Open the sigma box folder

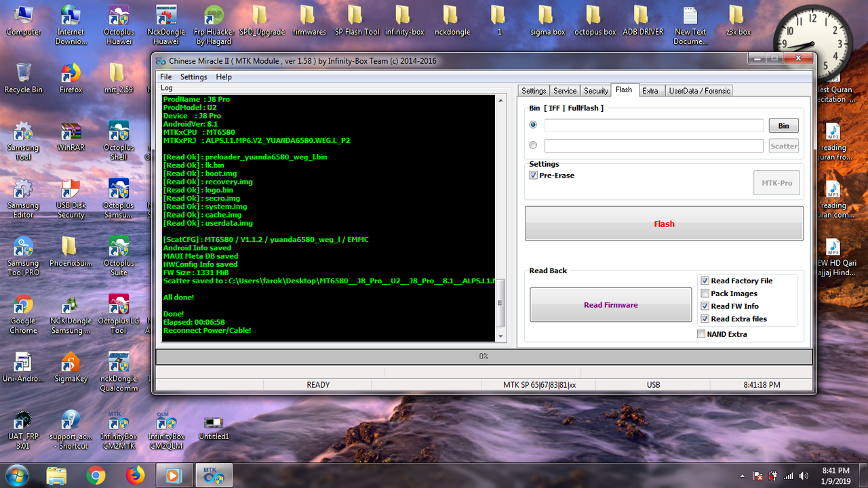547,21
